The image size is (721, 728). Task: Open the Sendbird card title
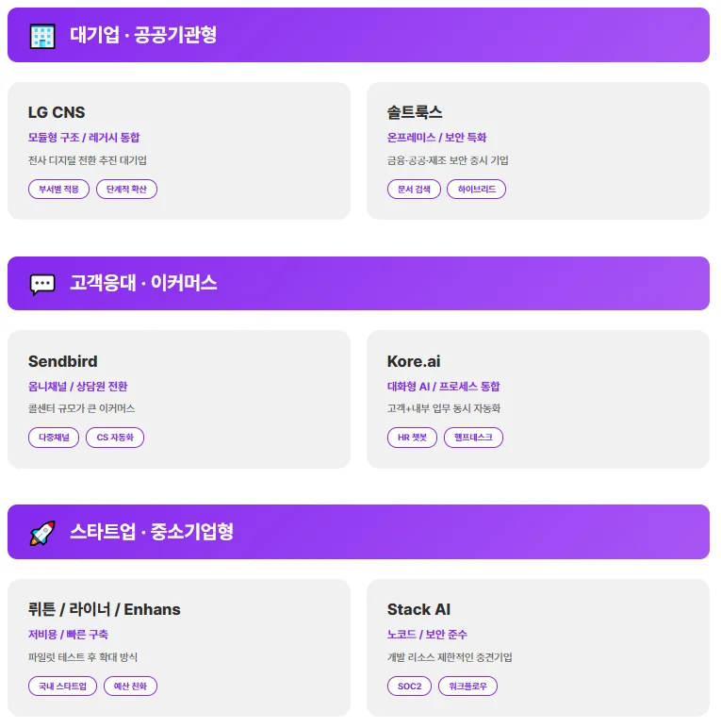tap(62, 361)
